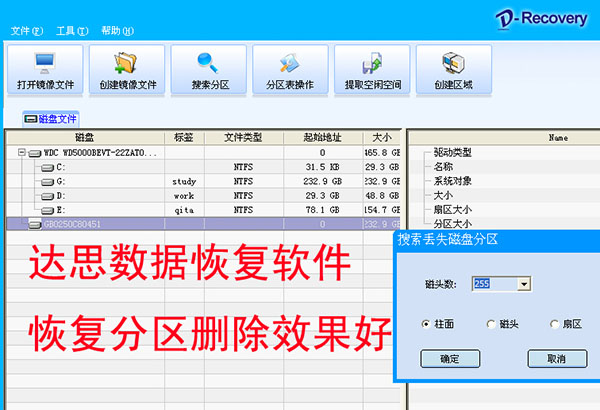Screen dimensions: 600x410
Task: Click the disk icon beside WDC WD5000BEVT
Action: click(35, 154)
